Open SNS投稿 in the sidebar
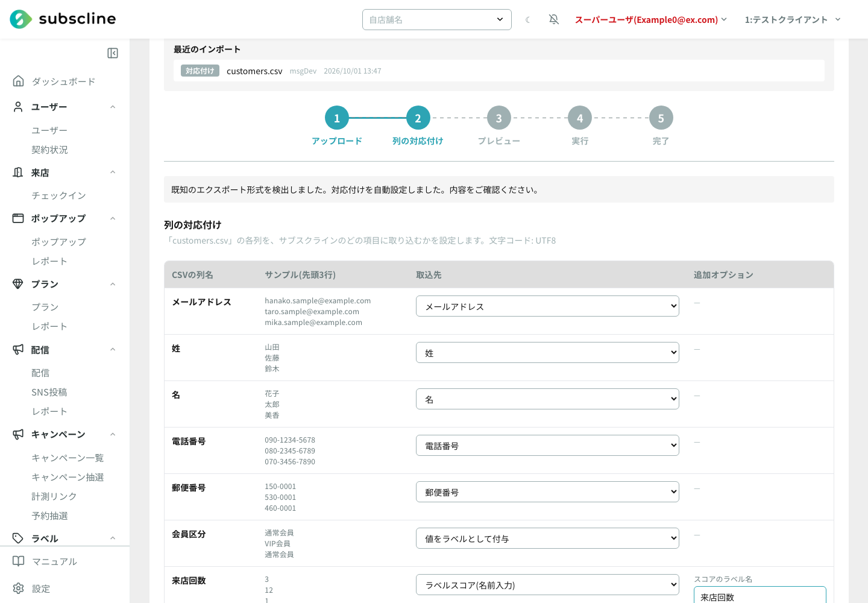Image resolution: width=868 pixels, height=603 pixels. pyautogui.click(x=49, y=392)
